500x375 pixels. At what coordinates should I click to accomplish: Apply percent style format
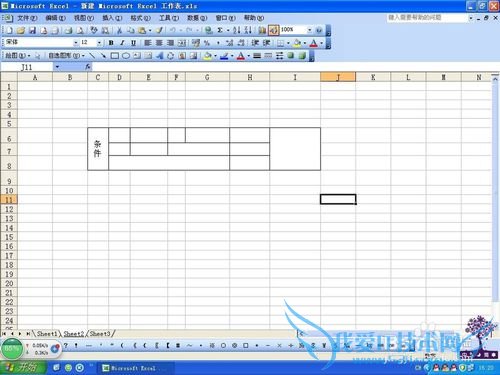[x=207, y=43]
